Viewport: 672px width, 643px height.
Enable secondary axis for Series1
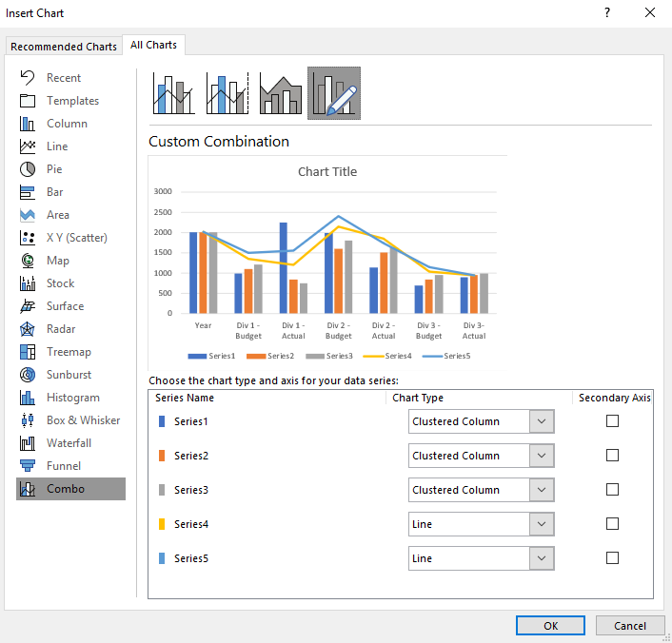click(x=612, y=421)
